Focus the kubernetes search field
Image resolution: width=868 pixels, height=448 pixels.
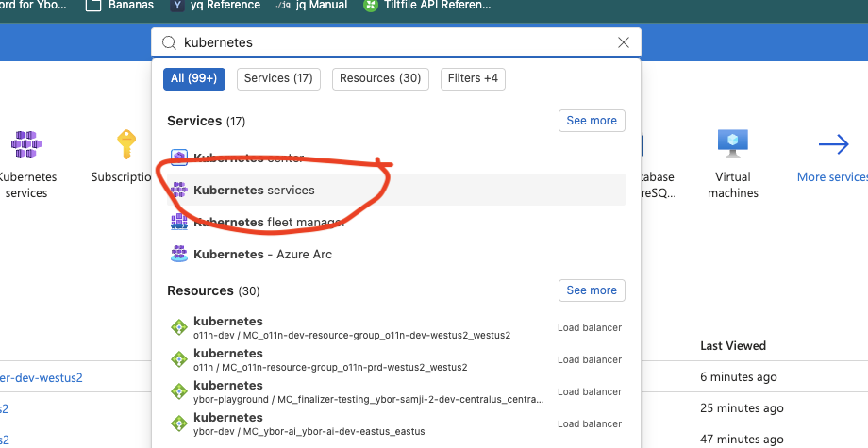[396, 42]
